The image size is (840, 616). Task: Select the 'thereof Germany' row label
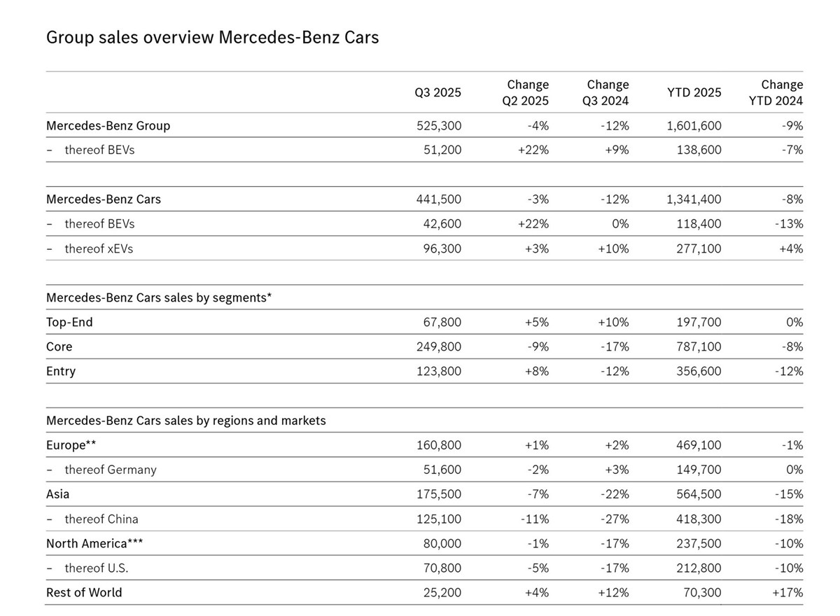coord(110,470)
